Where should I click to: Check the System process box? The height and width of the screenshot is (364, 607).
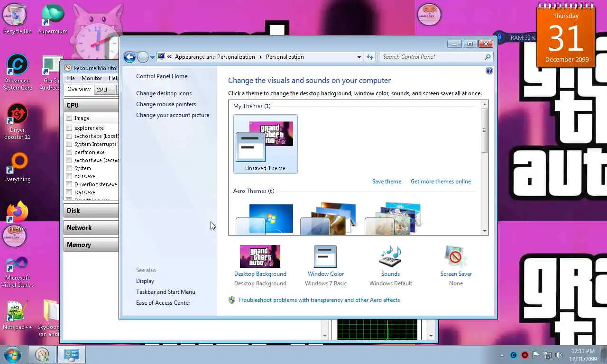[69, 168]
